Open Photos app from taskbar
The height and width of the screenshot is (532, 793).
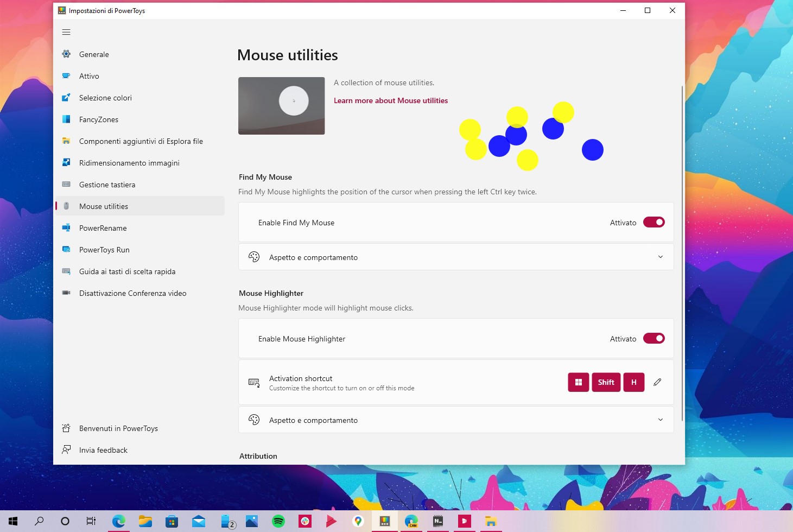coord(252,521)
